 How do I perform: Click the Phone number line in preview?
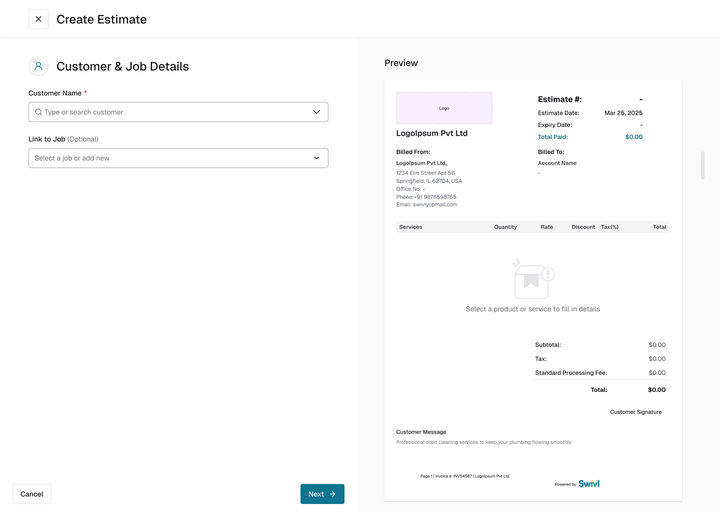426,197
